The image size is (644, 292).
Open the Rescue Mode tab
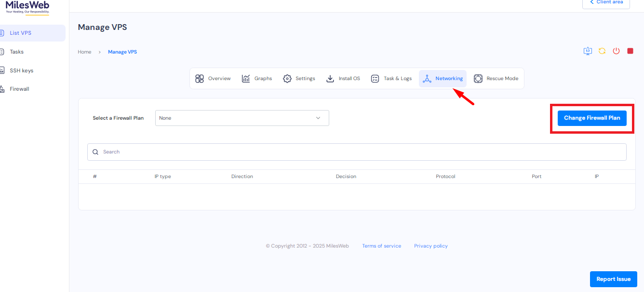(496, 79)
